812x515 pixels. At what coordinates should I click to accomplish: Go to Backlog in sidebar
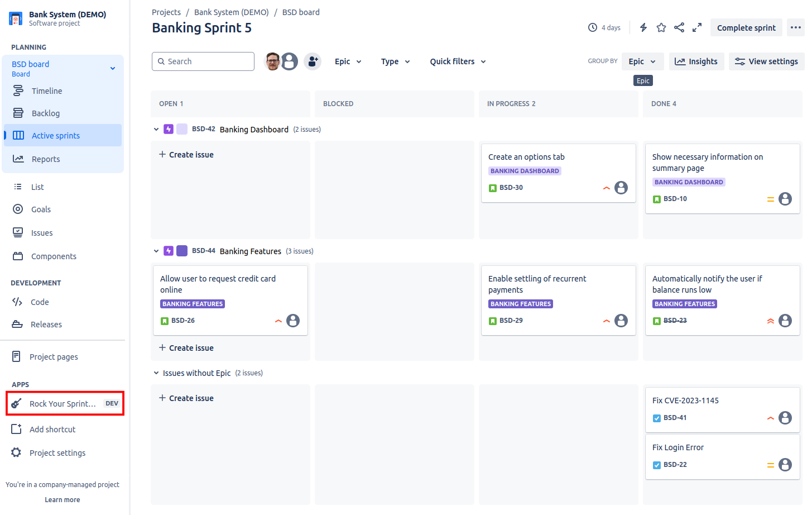pos(46,113)
